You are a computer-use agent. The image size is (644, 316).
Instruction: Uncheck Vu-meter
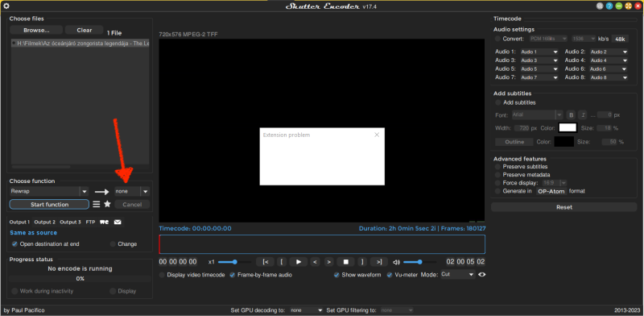(390, 275)
